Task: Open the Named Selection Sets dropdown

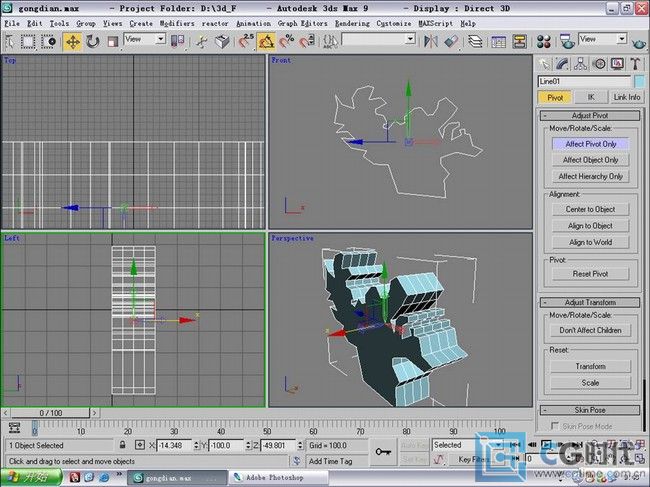Action: 378,39
